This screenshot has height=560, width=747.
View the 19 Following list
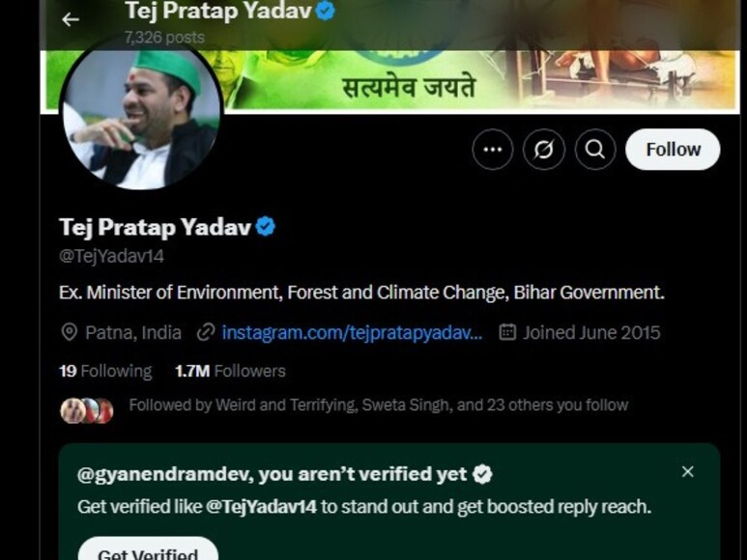pos(105,371)
